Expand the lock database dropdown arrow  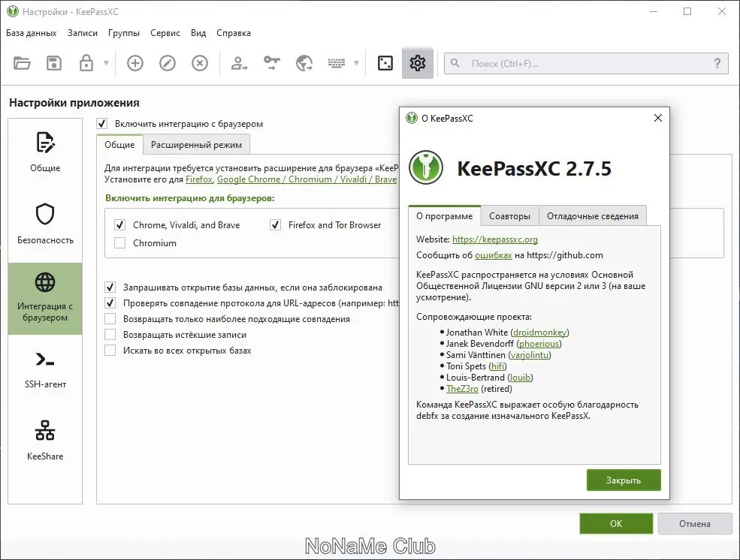click(106, 63)
